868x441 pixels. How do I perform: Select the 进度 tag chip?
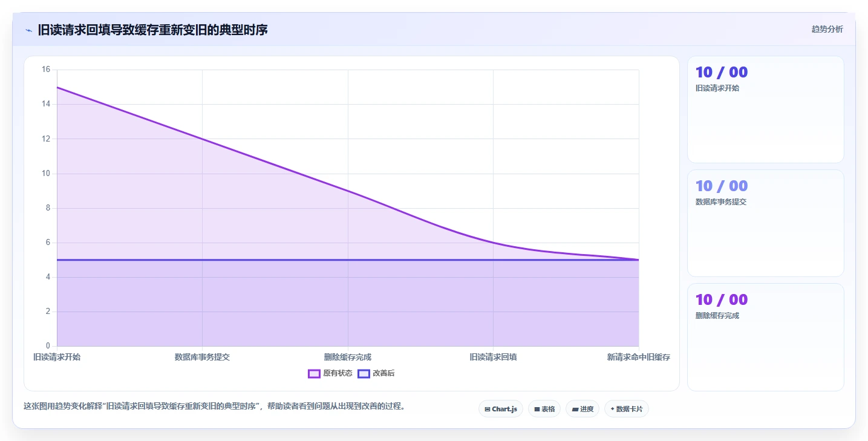(582, 409)
